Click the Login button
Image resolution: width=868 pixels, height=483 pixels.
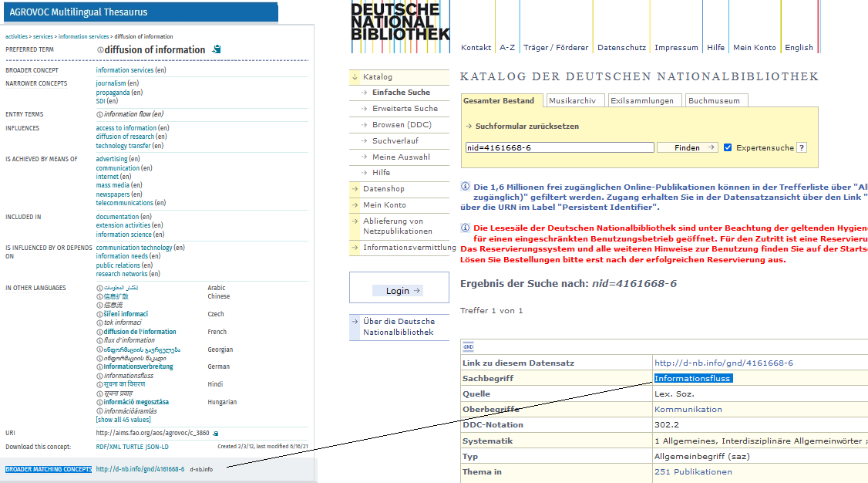point(398,291)
